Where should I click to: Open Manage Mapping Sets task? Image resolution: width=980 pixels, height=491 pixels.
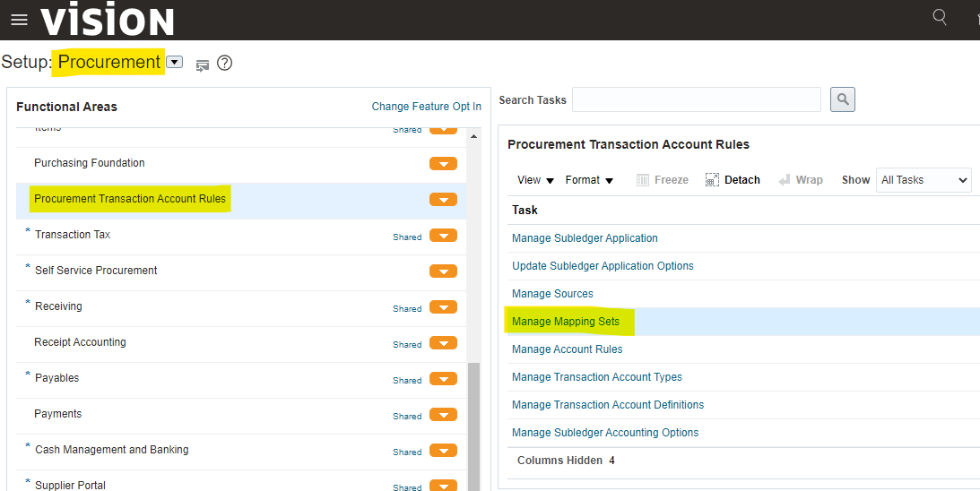pyautogui.click(x=565, y=322)
